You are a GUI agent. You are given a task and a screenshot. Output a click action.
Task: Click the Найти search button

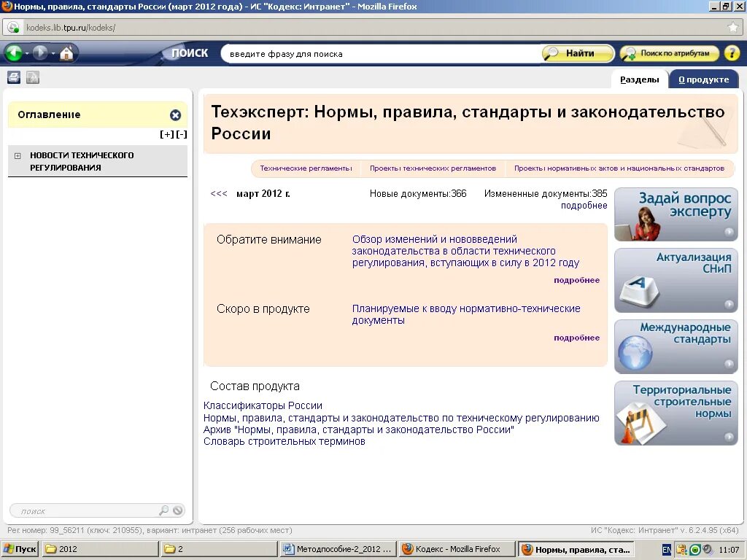pyautogui.click(x=578, y=53)
